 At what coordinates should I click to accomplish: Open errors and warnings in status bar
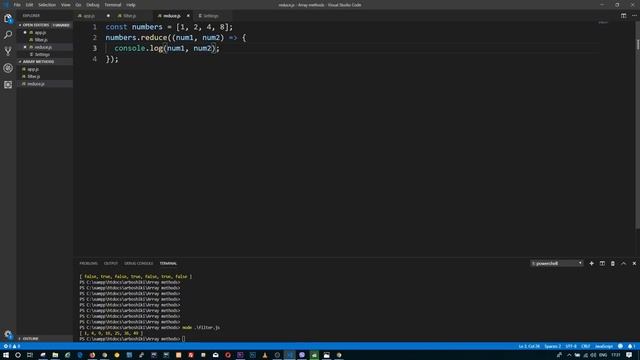pos(11,346)
